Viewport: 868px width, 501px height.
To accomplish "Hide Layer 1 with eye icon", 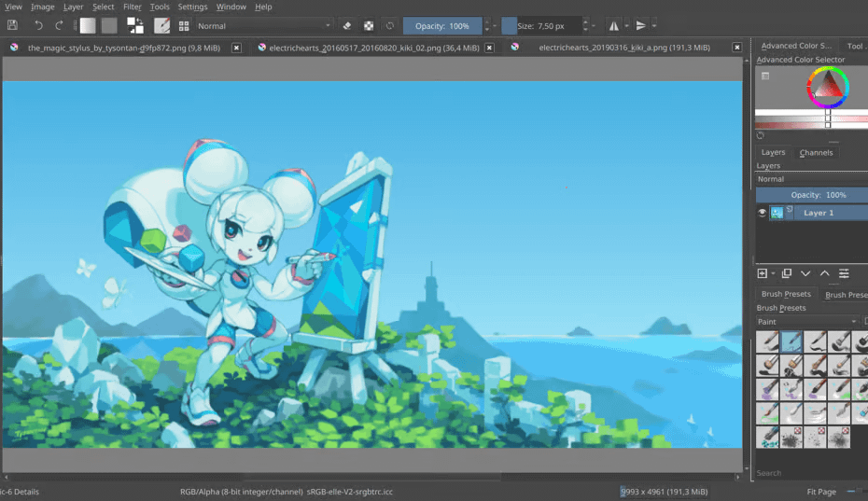I will (762, 213).
